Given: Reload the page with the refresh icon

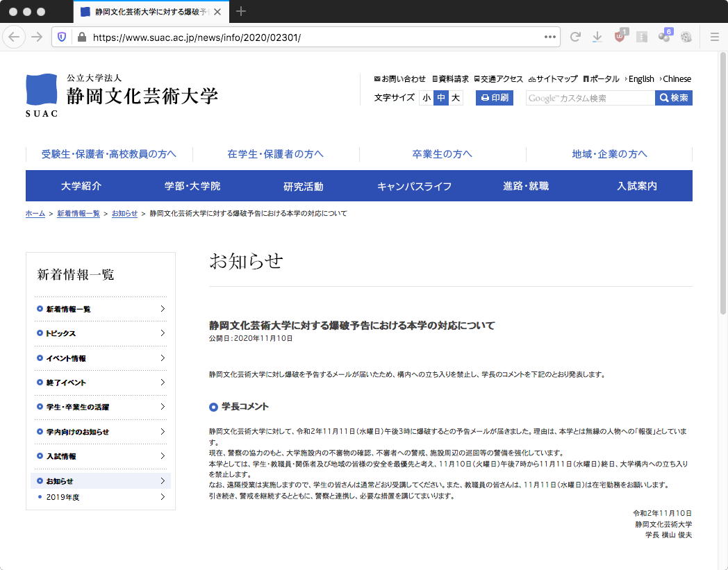Looking at the screenshot, I should pyautogui.click(x=575, y=37).
